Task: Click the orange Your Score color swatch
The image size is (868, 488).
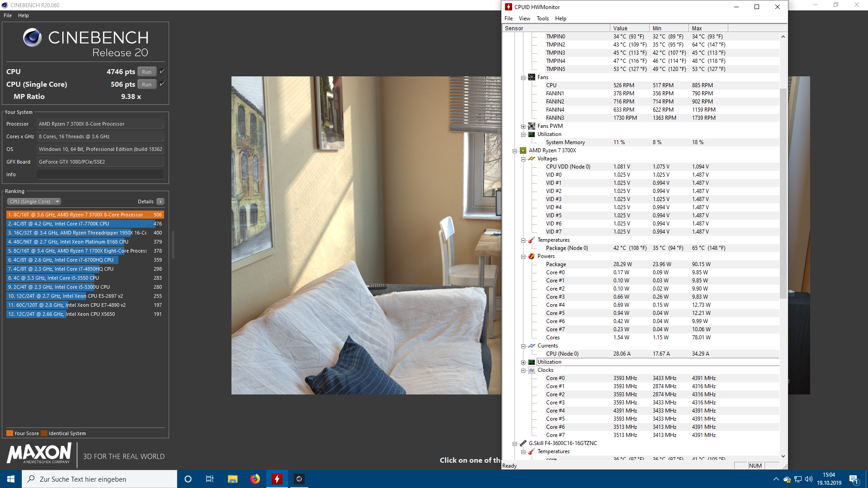Action: (x=9, y=433)
